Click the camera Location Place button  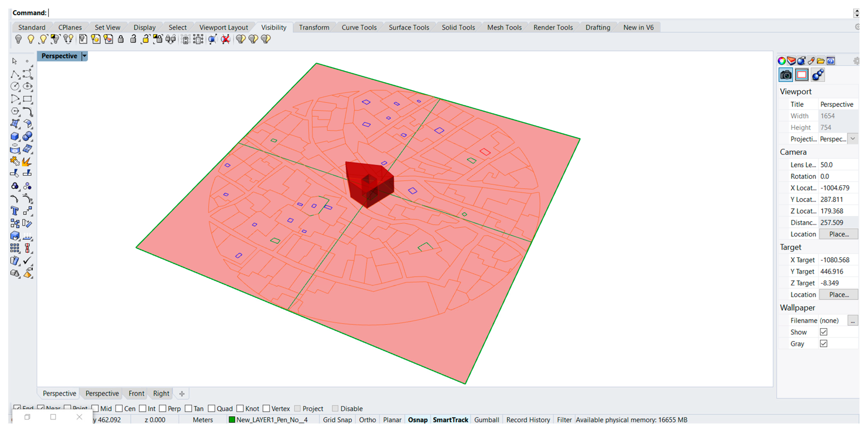click(838, 234)
